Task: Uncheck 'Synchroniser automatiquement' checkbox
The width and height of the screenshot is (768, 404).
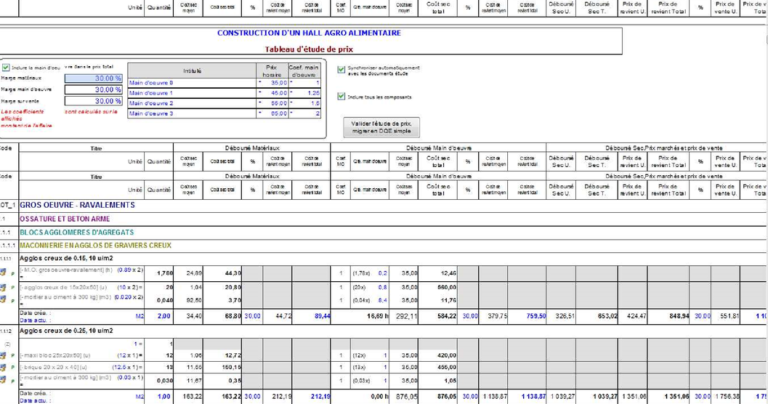Action: (x=341, y=70)
